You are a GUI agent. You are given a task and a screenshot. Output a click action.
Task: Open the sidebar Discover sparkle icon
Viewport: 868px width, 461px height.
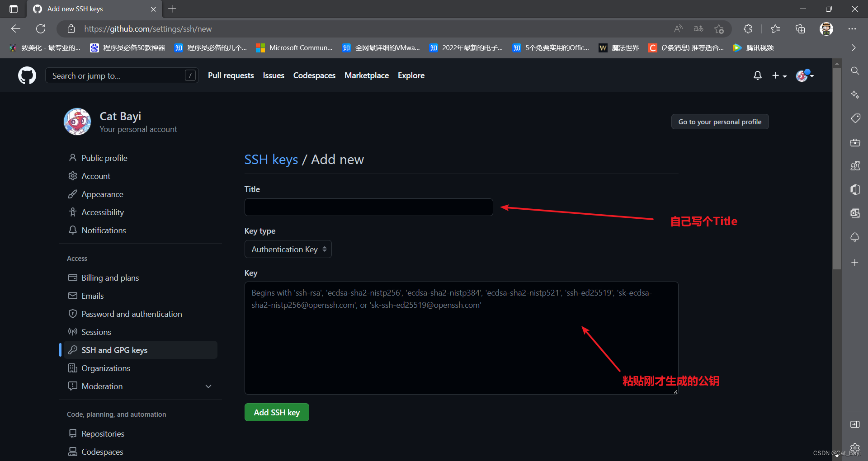(855, 94)
